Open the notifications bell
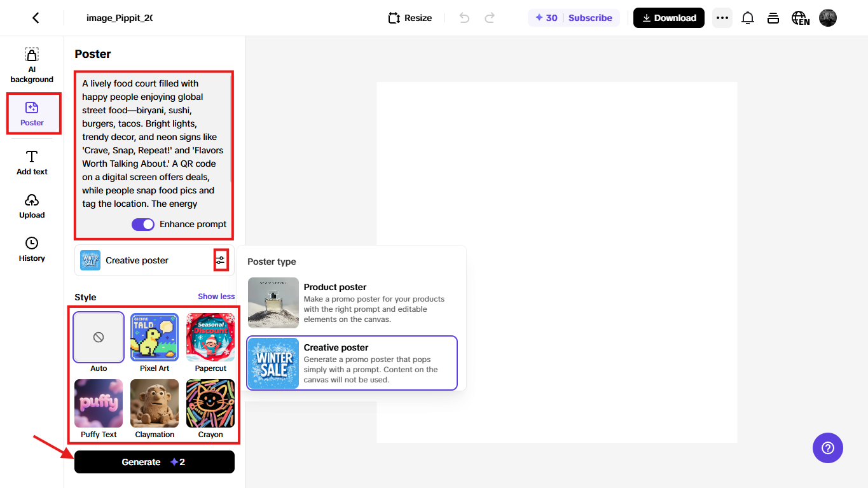 tap(748, 18)
